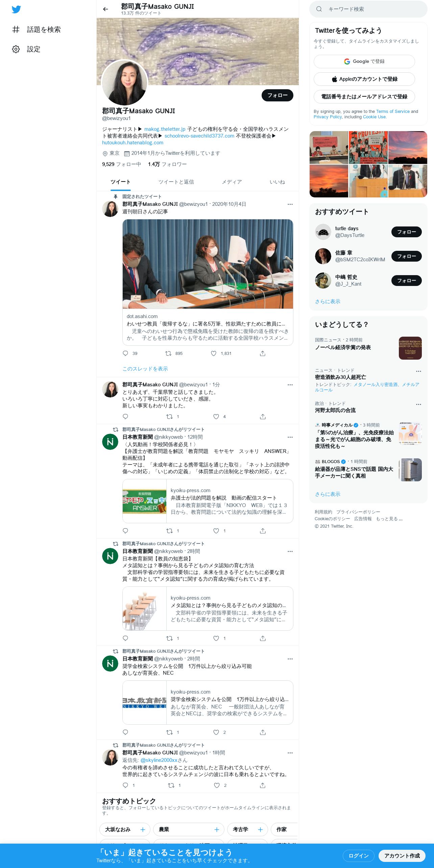Open メタ認知とは kyoiku-press card
Screen dimensions: 434x868
pyautogui.click(x=208, y=608)
